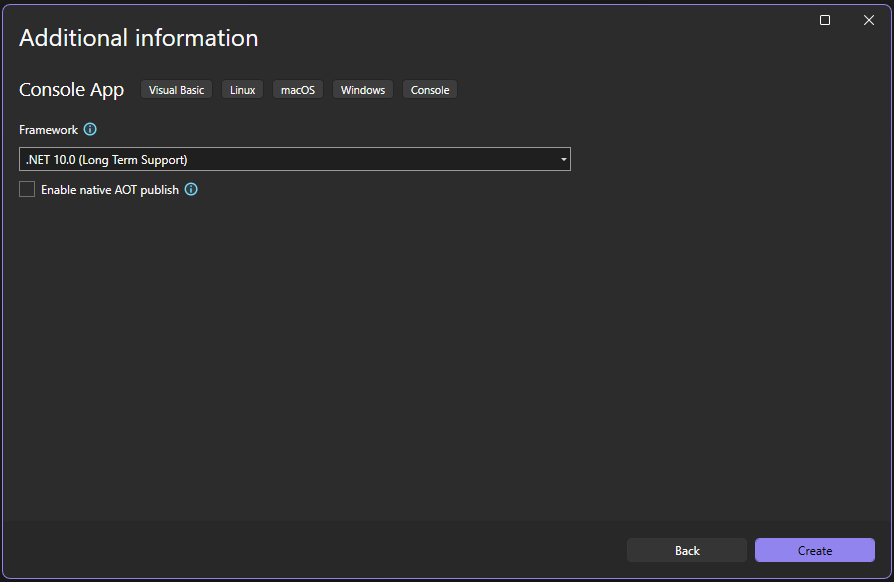The width and height of the screenshot is (894, 582).
Task: Select the Windows platform tag
Action: (362, 89)
